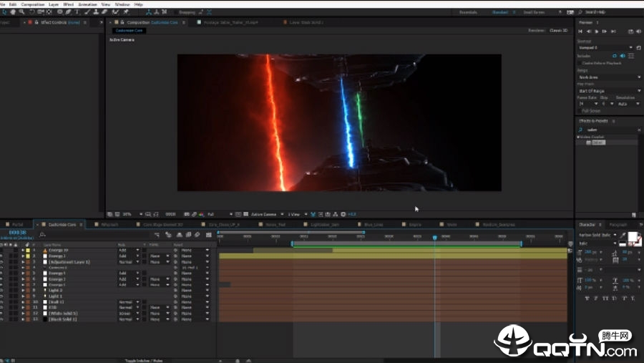Switch to the Blue_Line timeline tab

[373, 225]
